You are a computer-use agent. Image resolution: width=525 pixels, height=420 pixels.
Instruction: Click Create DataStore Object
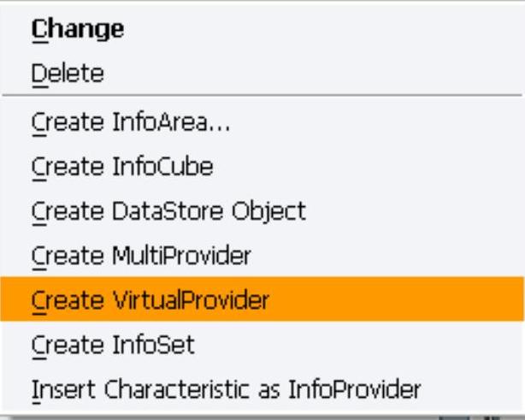tap(167, 210)
